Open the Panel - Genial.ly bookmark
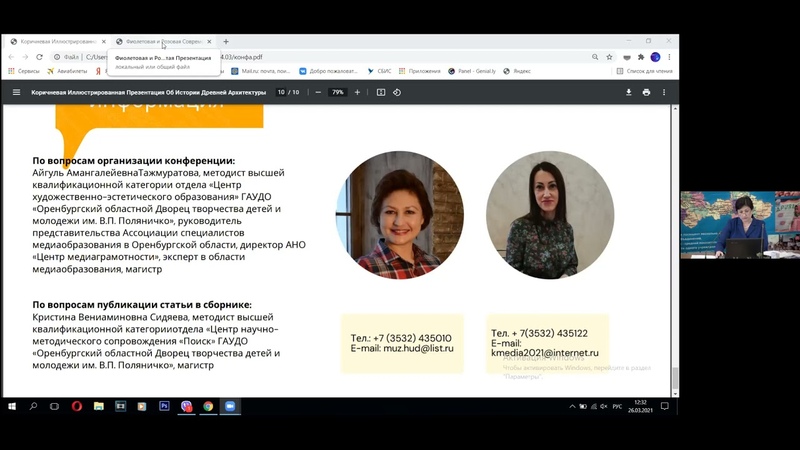The image size is (800, 450). coord(472,71)
